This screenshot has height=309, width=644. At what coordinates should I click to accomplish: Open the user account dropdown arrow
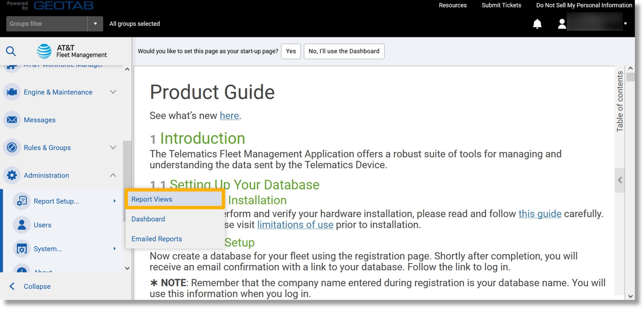pos(625,24)
